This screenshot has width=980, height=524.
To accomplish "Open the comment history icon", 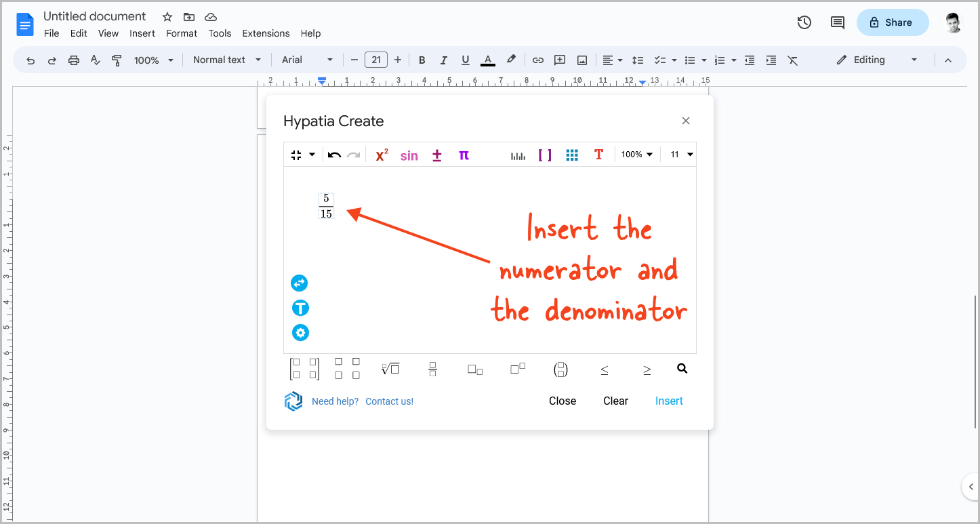I will (838, 22).
